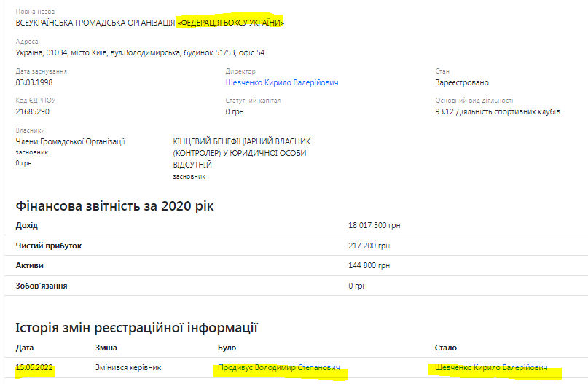The image size is (588, 384).
Task: Click heading Історія змін реєстраційної інформації
Action: pyautogui.click(x=136, y=328)
